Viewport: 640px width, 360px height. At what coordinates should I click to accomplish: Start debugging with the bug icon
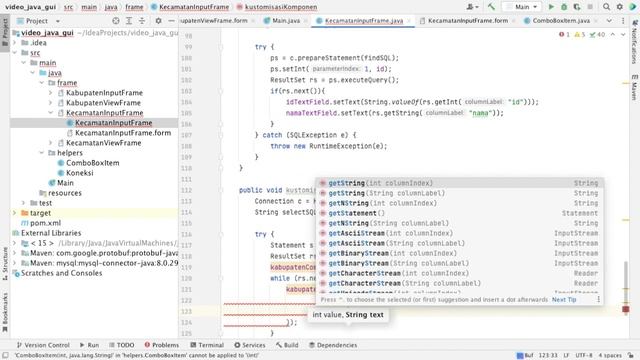pos(564,7)
